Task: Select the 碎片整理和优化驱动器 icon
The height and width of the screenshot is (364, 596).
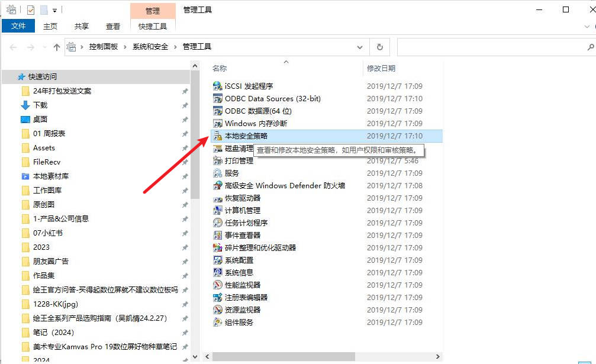Action: tap(217, 248)
